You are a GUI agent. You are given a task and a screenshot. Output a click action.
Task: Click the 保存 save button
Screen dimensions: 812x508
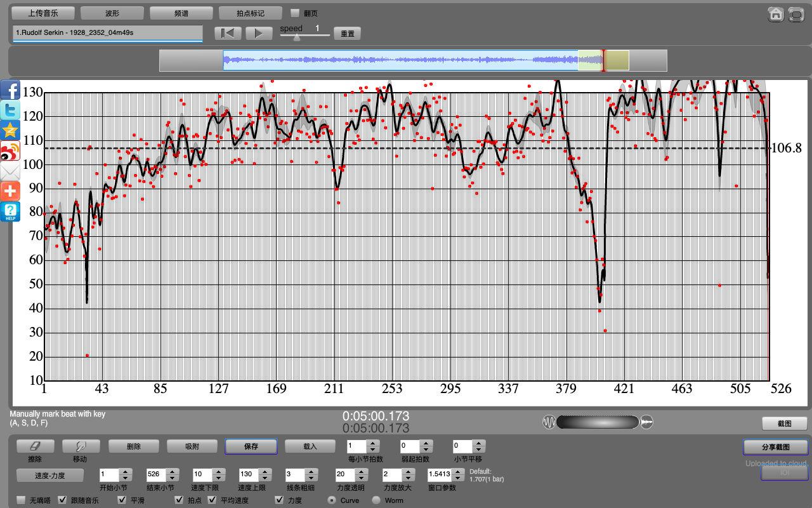coord(251,446)
